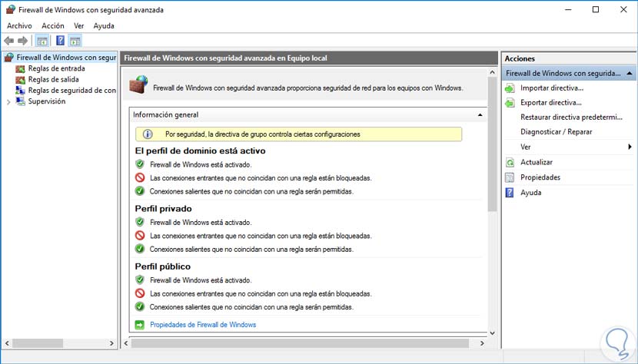Click the Exportar directiva icon
The width and height of the screenshot is (638, 364).
510,102
